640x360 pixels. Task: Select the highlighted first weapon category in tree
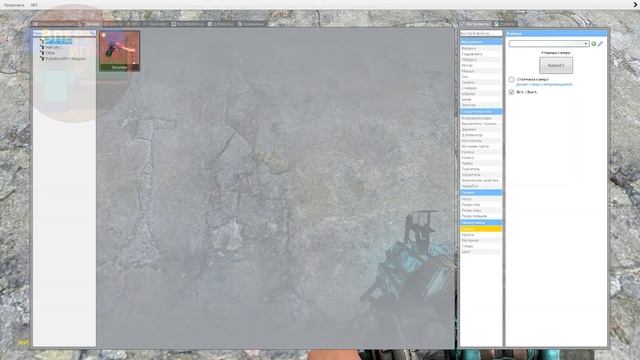58,42
